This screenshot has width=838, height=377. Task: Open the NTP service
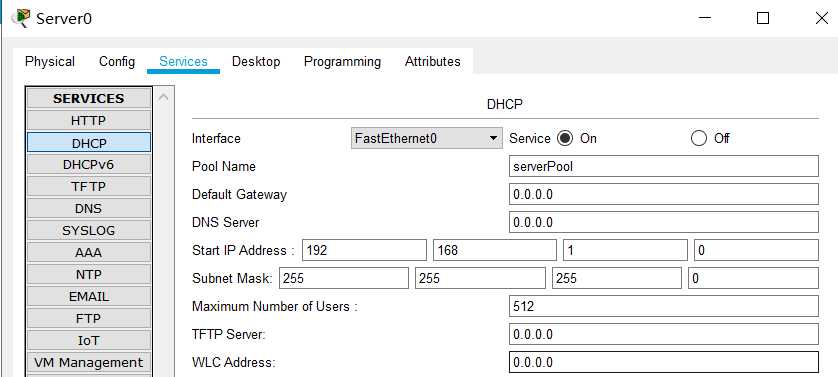coord(89,274)
